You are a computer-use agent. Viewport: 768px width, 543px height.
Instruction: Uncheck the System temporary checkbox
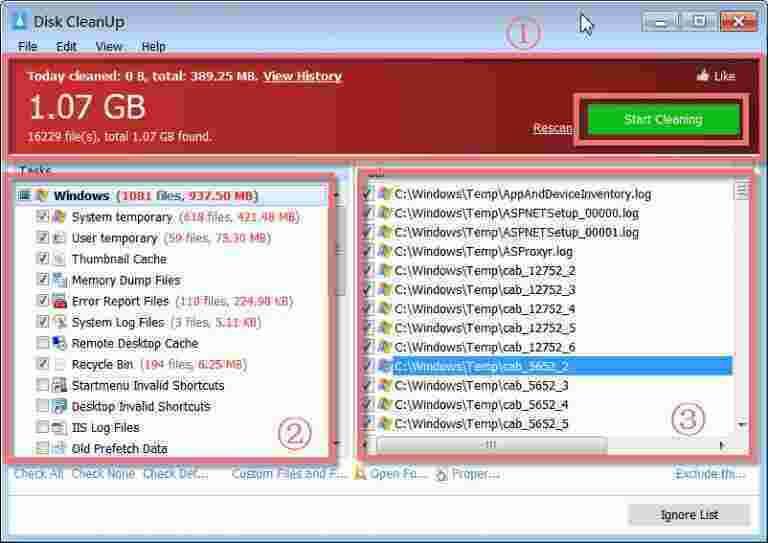pos(43,216)
